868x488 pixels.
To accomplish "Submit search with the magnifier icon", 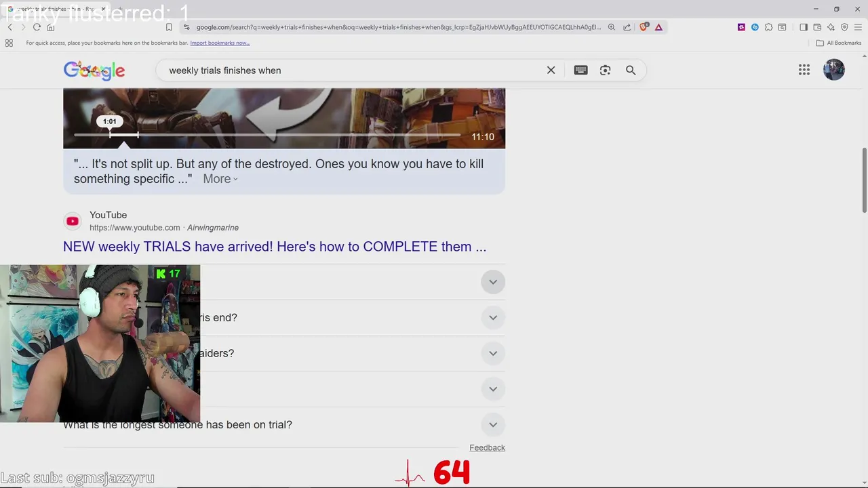I will point(631,70).
